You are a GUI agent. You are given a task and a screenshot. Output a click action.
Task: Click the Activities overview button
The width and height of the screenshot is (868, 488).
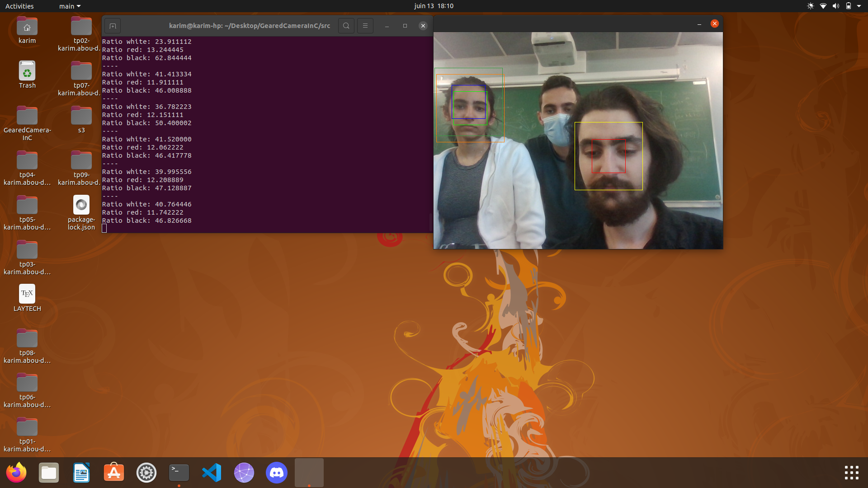tap(19, 6)
